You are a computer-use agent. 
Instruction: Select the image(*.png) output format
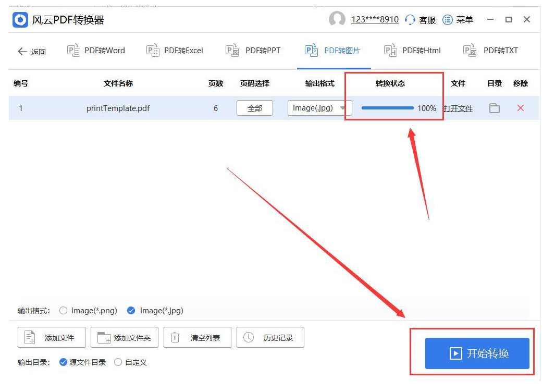pos(64,311)
